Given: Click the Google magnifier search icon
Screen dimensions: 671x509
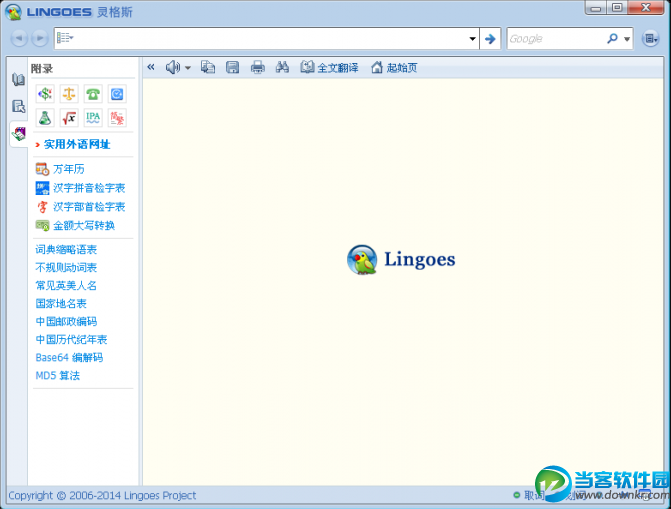Looking at the screenshot, I should pyautogui.click(x=612, y=39).
